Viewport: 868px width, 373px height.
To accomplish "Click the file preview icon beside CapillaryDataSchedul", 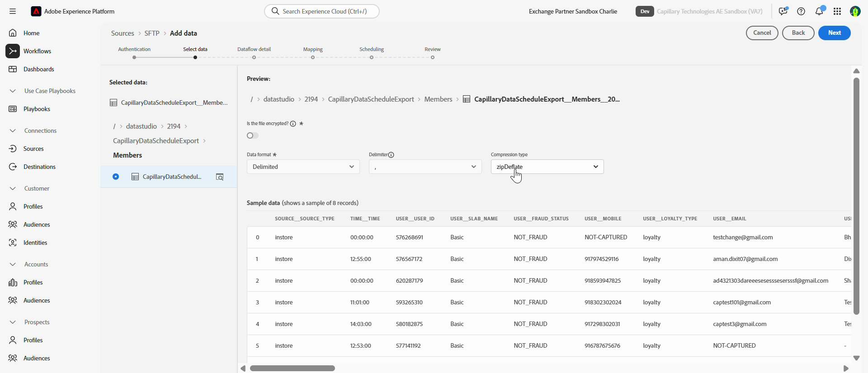I will pyautogui.click(x=220, y=177).
